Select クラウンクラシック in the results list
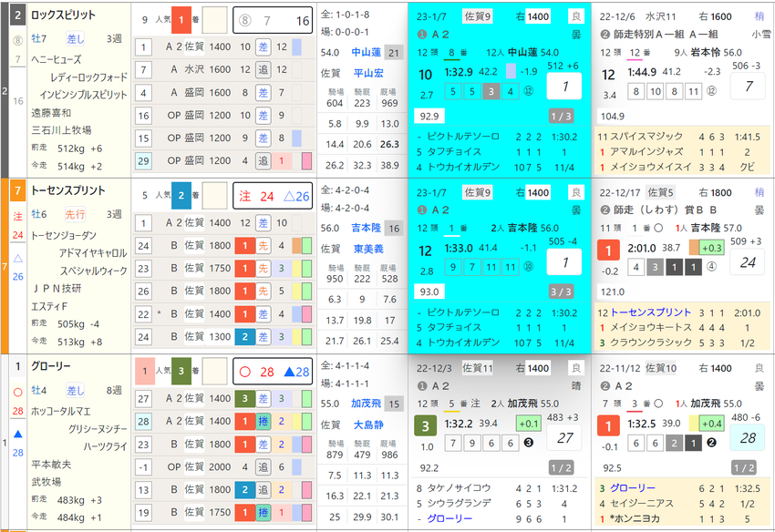 point(651,343)
